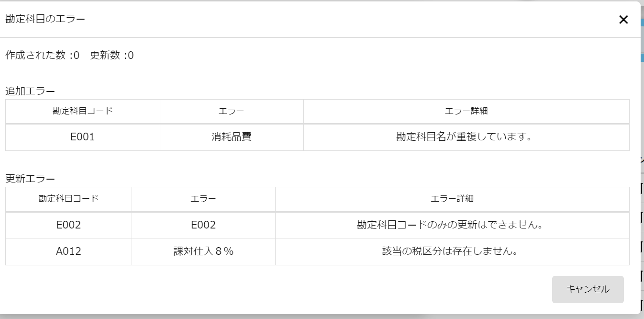
Task: Click the E002 error column cell
Action: click(x=203, y=225)
